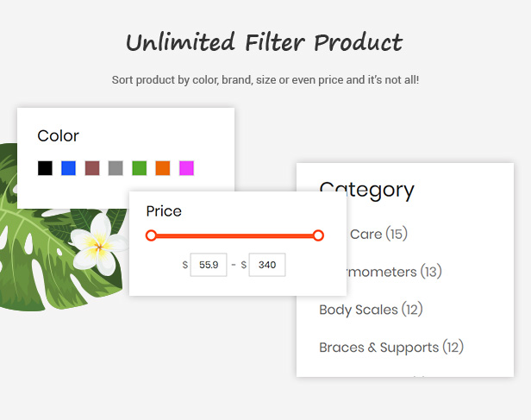
Task: Click the right price slider handle
Action: click(318, 235)
